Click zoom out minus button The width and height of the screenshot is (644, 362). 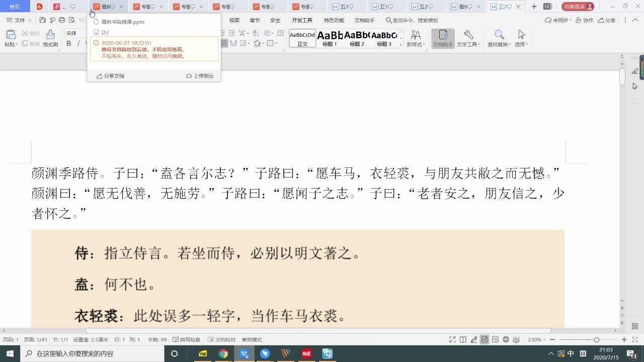[x=552, y=340]
